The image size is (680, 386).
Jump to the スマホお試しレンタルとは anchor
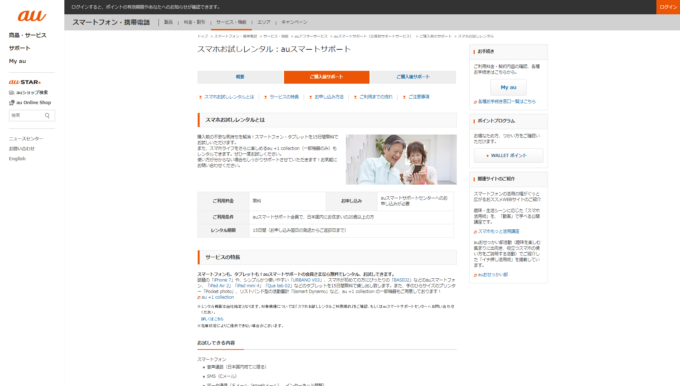coord(229,97)
